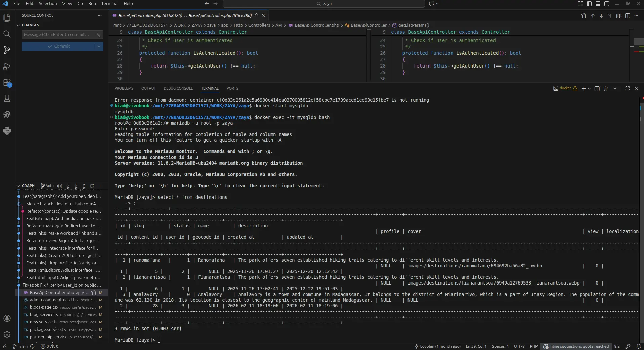644x350 pixels.
Task: Toggle the bottom panel visibility
Action: pos(598,4)
